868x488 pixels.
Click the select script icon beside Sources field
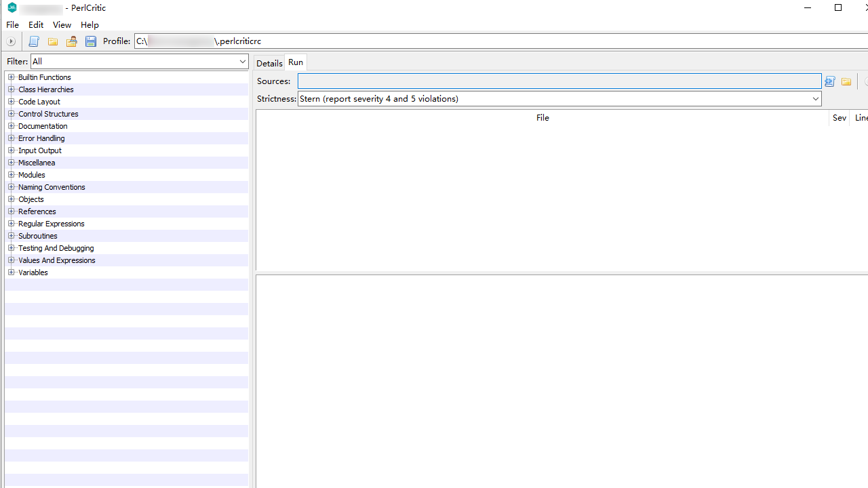(829, 81)
